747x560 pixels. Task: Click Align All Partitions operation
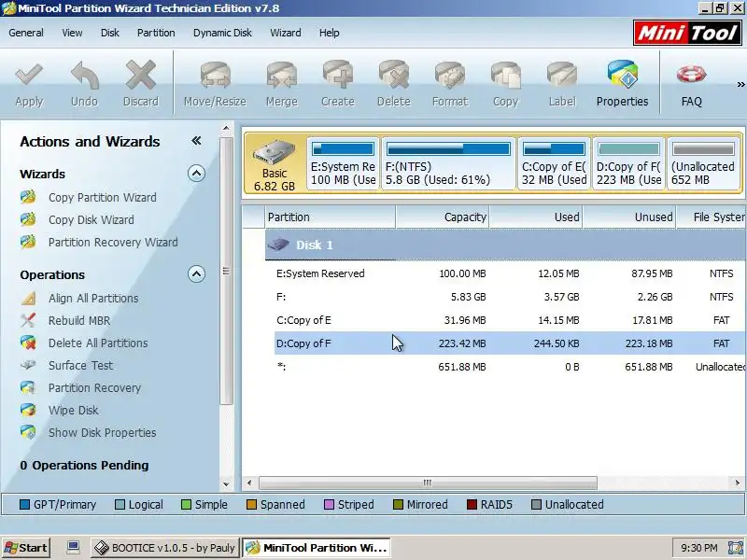(93, 298)
